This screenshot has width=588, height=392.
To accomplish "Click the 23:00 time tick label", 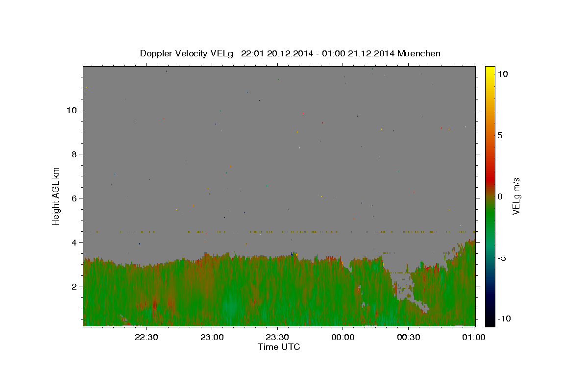I will coord(212,337).
